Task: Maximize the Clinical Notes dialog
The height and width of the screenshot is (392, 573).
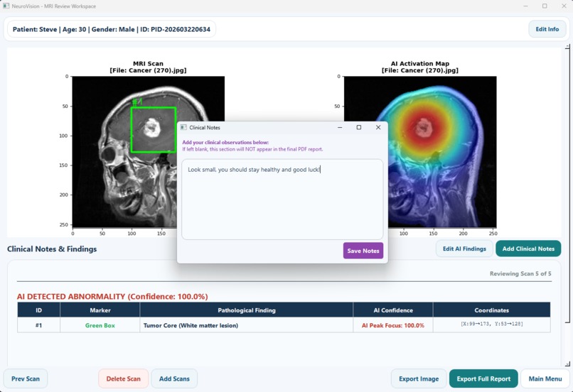Action: [359, 127]
